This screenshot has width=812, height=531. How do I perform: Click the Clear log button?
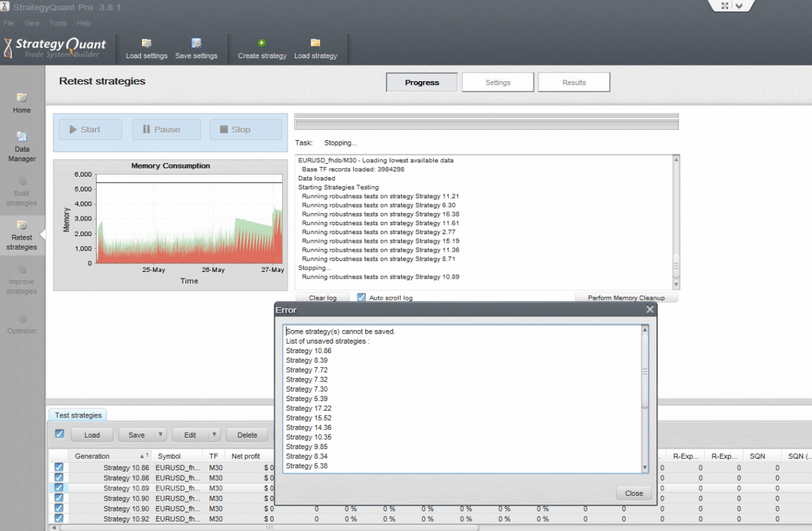[322, 298]
